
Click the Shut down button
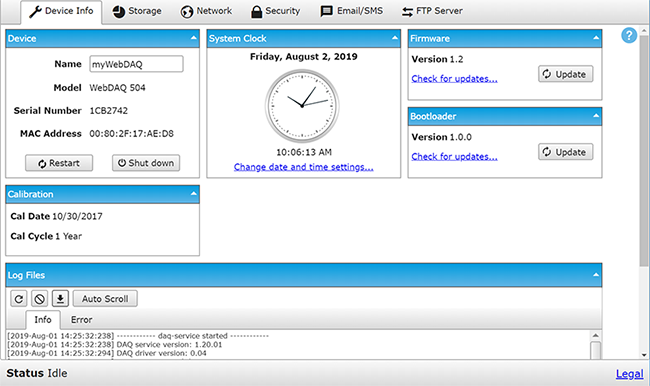[x=146, y=163]
